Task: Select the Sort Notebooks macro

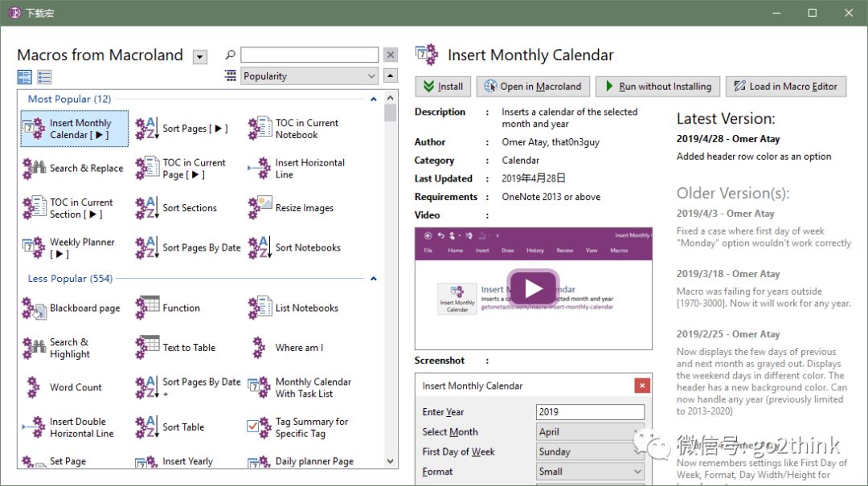Action: [x=295, y=248]
